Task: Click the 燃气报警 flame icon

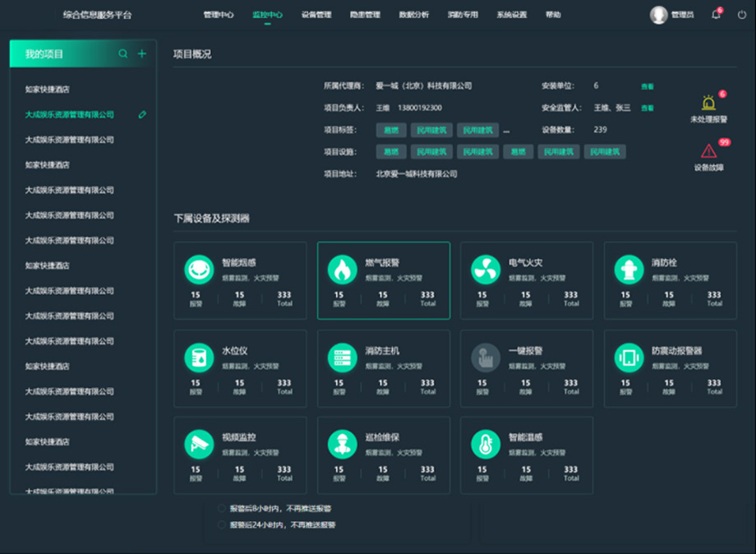Action: pos(342,270)
